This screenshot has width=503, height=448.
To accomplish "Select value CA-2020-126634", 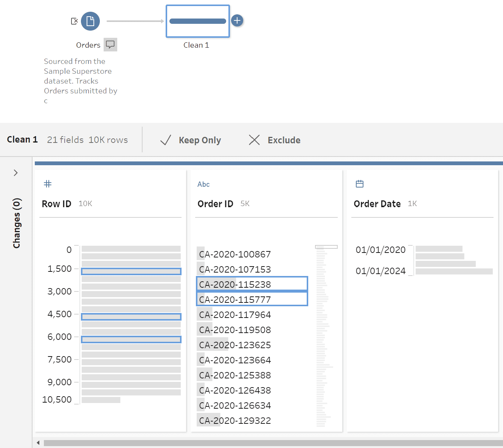I will tap(252, 405).
